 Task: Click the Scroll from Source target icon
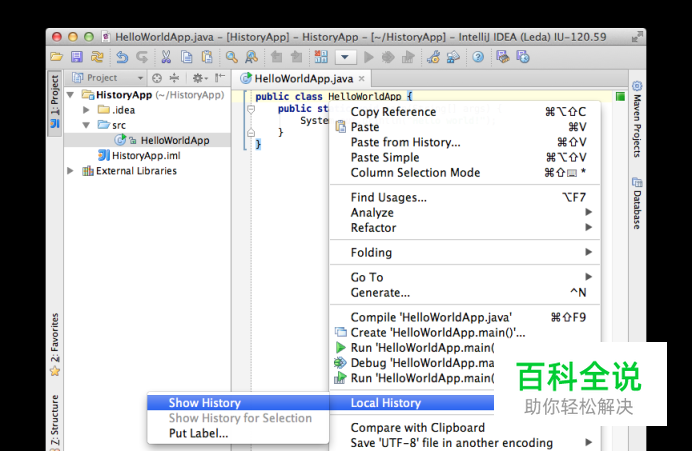[x=157, y=78]
